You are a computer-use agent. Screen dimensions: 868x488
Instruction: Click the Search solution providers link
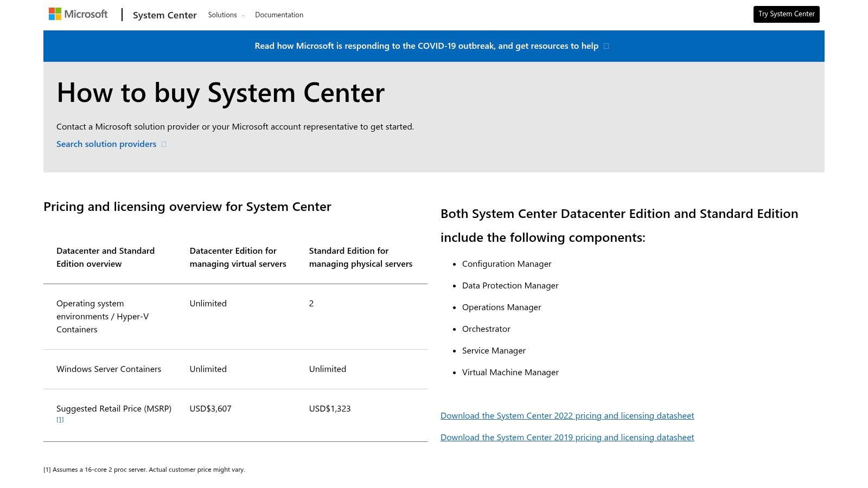111,144
